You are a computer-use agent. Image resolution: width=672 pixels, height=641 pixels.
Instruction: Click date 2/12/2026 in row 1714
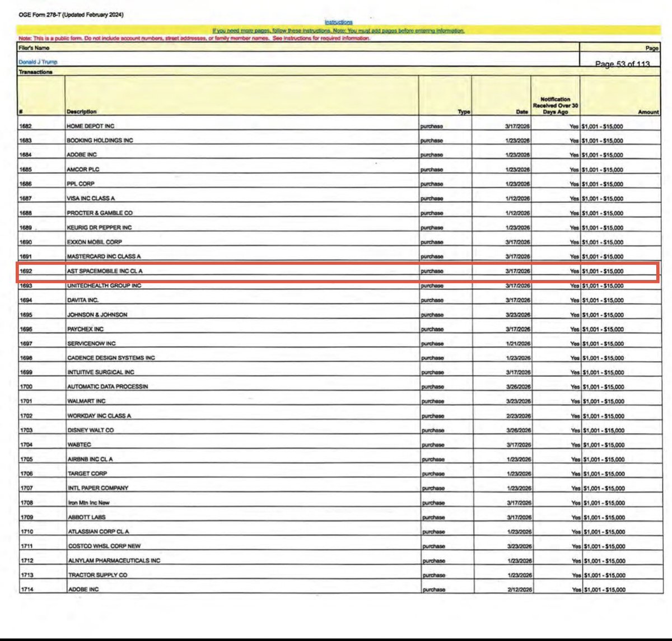[519, 589]
